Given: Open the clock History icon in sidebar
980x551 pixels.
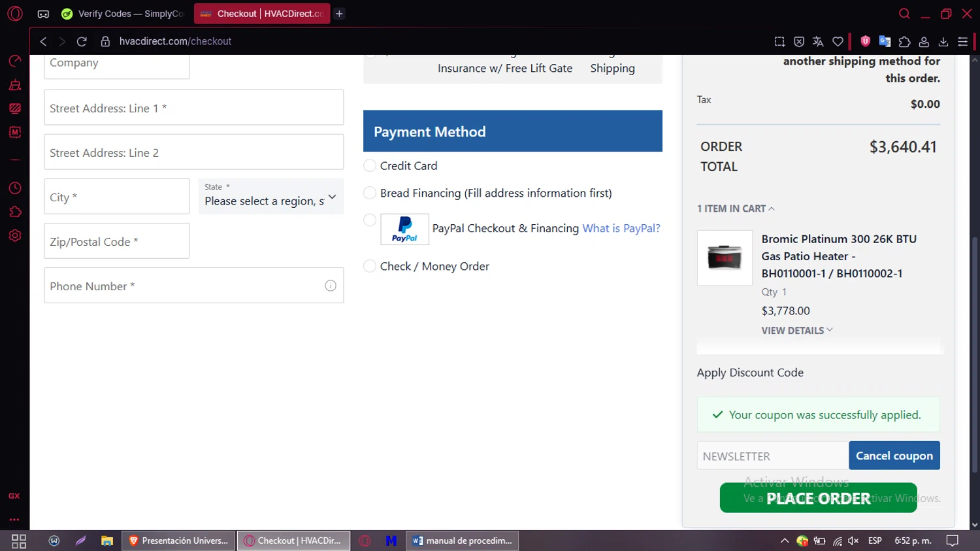Looking at the screenshot, I should (15, 188).
